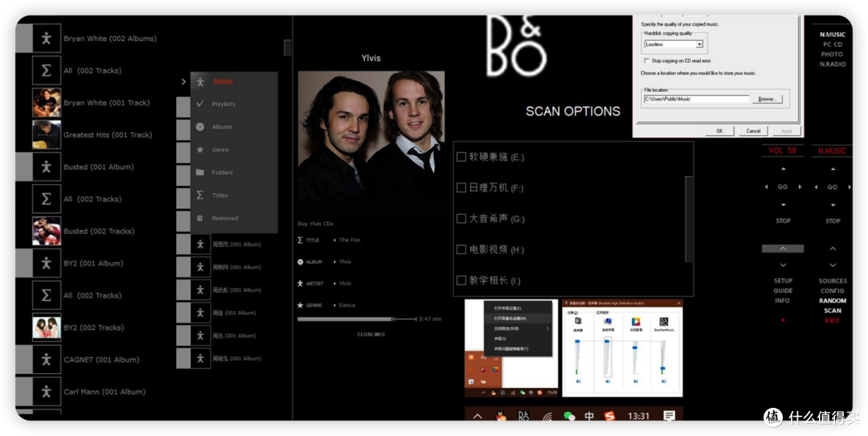The height and width of the screenshot is (436, 868).
Task: Click OK in the copy settings dialog
Action: coord(719,131)
